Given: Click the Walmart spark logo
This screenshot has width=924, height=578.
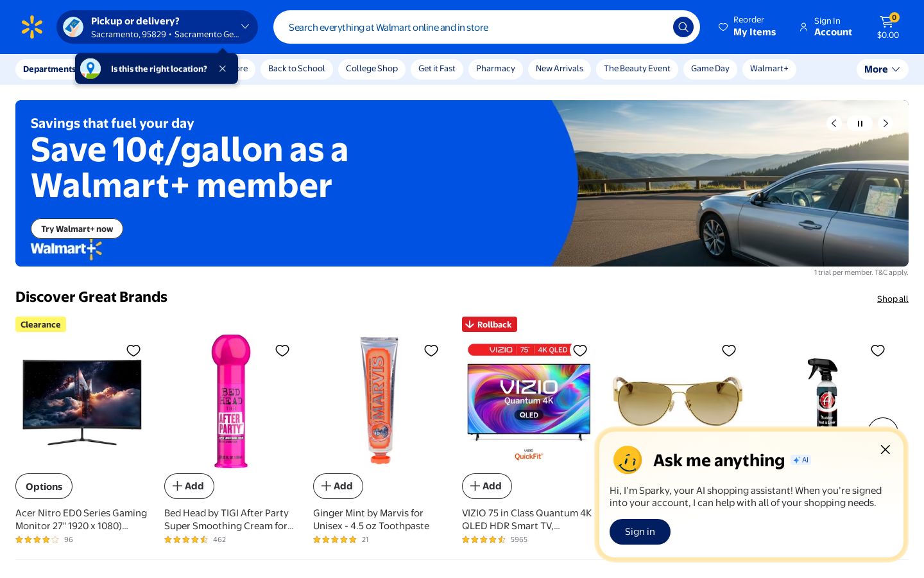Looking at the screenshot, I should (x=32, y=27).
